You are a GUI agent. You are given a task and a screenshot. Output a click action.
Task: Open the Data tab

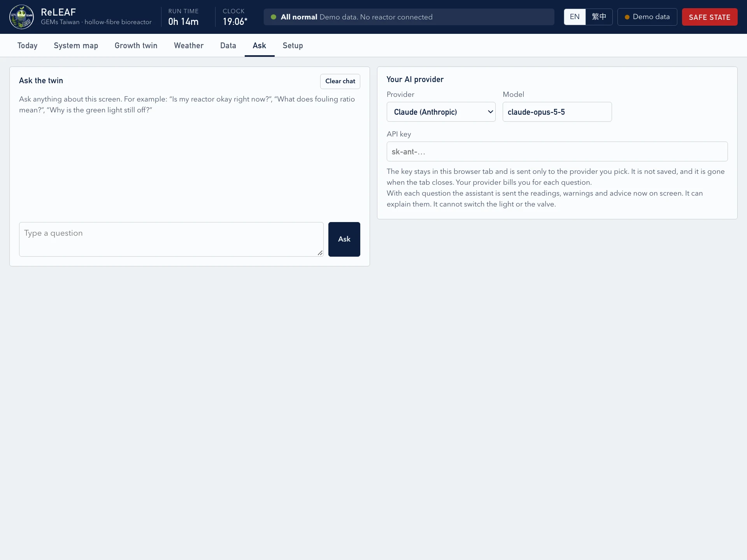228,45
